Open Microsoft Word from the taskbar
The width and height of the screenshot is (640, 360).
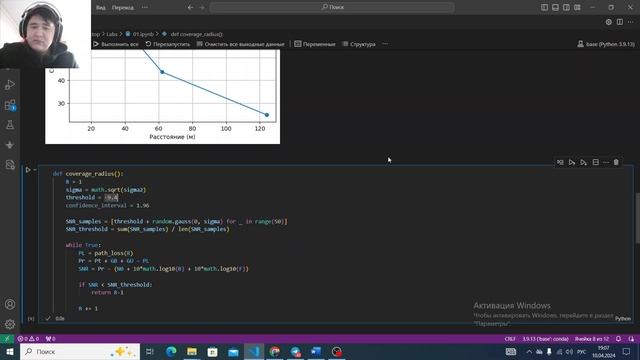click(316, 351)
